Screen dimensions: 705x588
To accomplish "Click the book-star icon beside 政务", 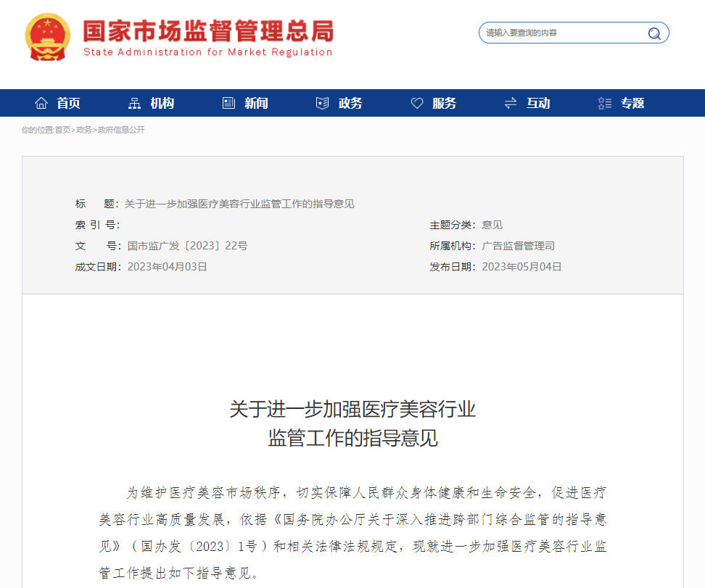I will pos(322,103).
